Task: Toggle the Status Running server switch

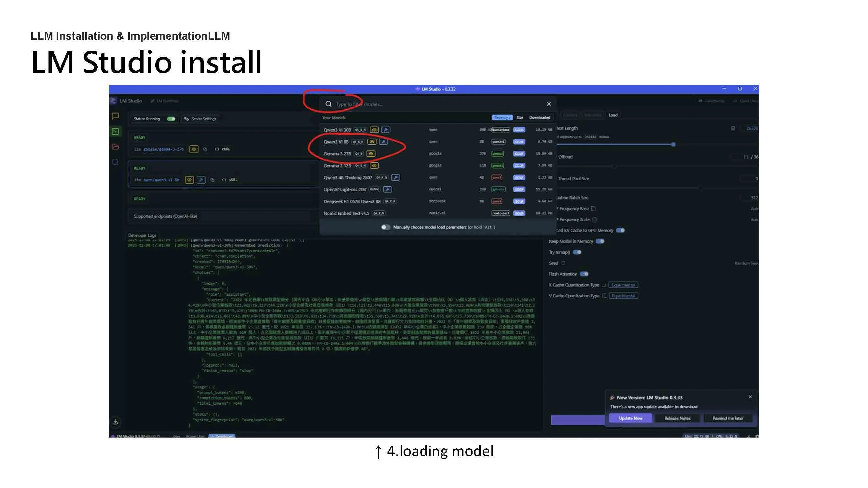Action: click(x=171, y=119)
